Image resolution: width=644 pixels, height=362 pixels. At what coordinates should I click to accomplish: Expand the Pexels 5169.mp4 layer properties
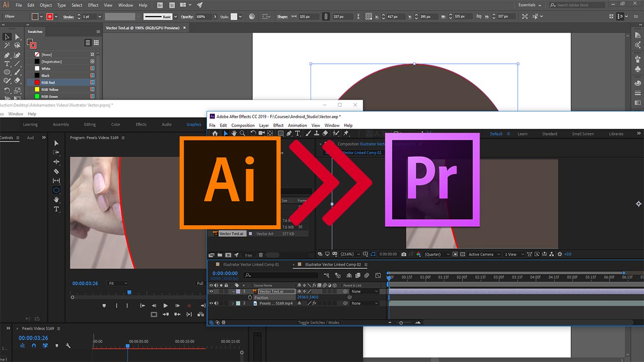point(232,304)
